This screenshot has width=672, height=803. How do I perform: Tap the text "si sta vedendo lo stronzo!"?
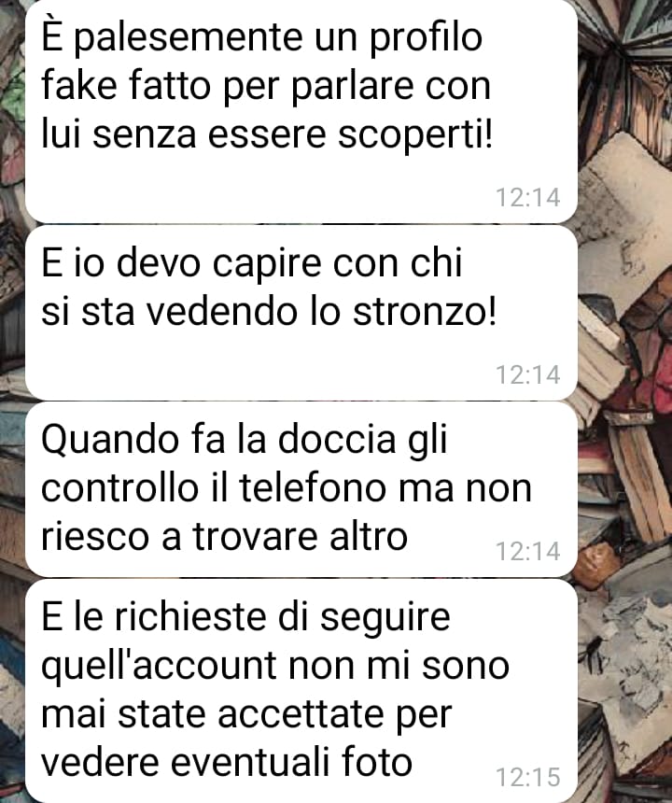[269, 311]
